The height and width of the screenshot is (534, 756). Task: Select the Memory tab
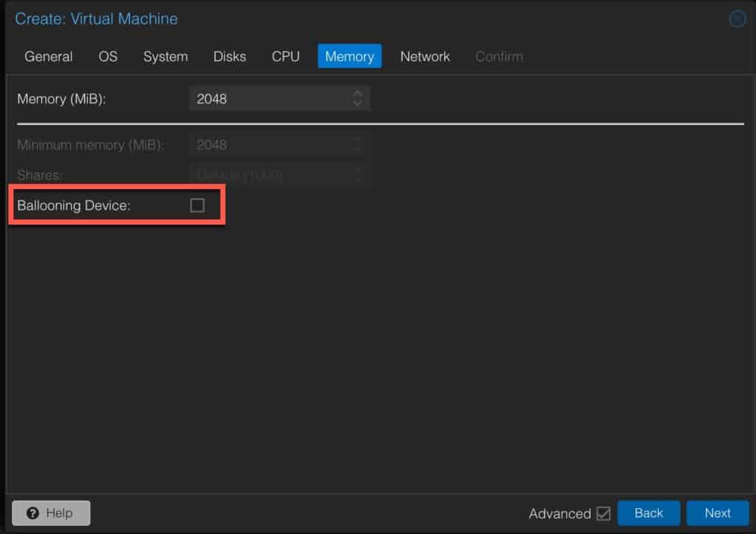[x=349, y=56]
